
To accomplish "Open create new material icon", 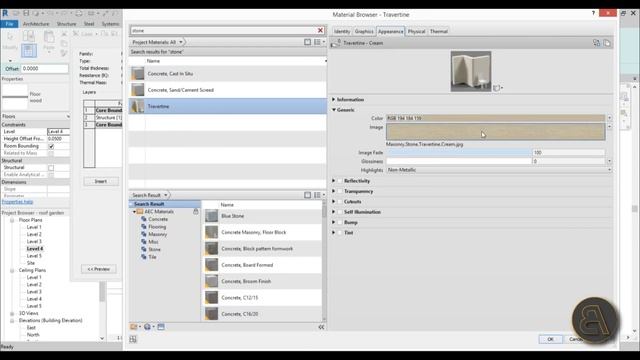I will [148, 327].
